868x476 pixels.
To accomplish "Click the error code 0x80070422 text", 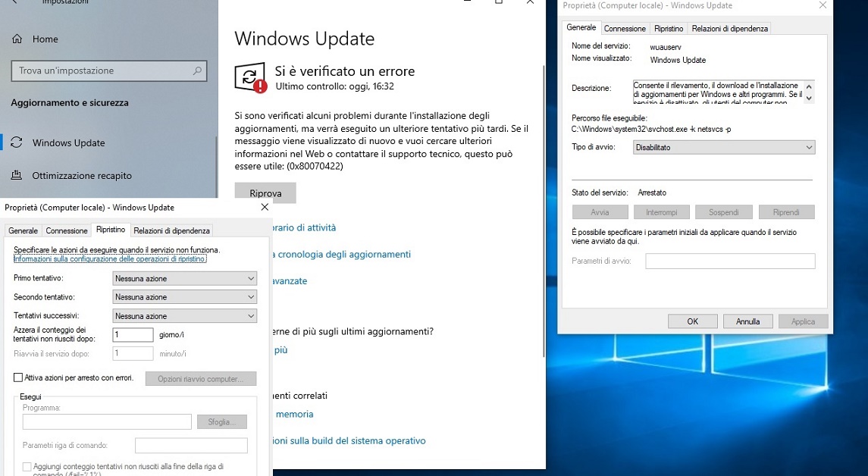I will point(315,166).
